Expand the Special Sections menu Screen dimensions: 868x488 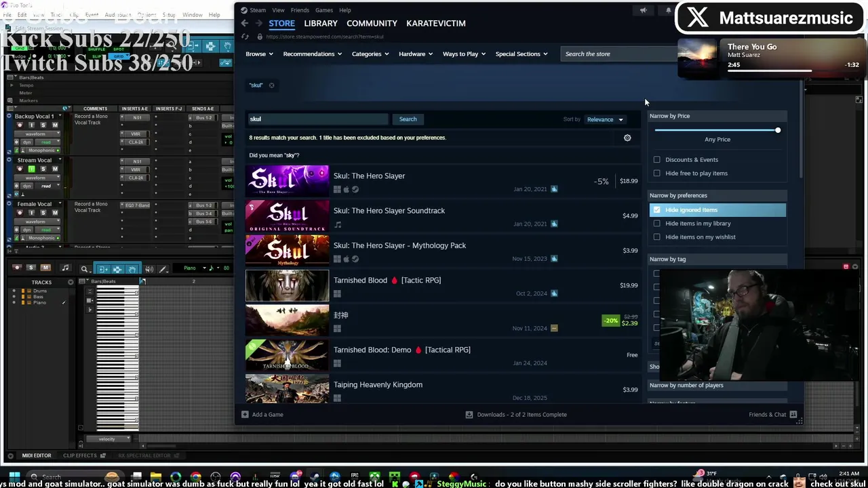[x=521, y=54]
